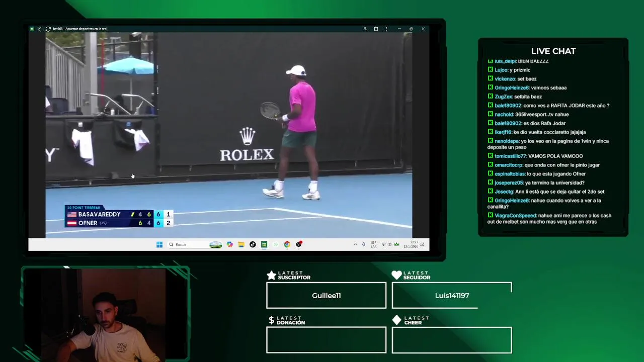Open the battery tray icon
This screenshot has height=362, width=644.
pyautogui.click(x=396, y=244)
